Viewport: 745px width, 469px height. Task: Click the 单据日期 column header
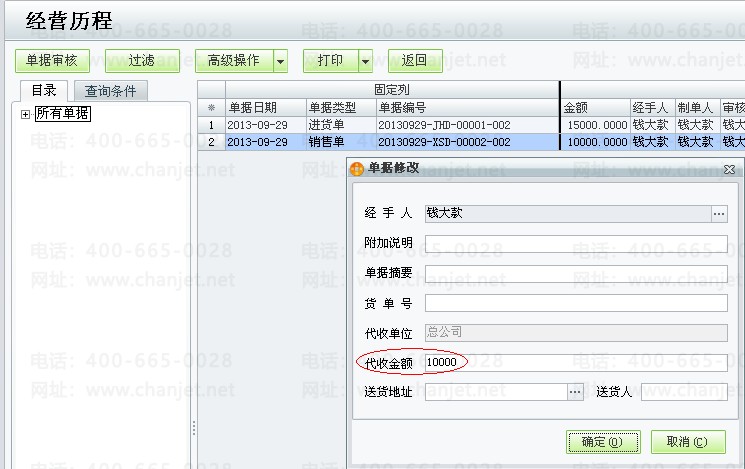tap(252, 108)
